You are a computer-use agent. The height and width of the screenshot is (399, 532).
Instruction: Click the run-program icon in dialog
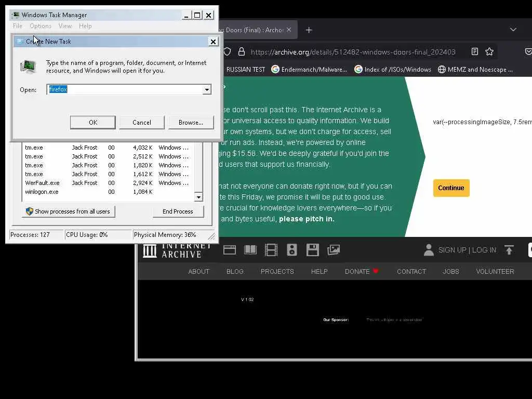click(x=29, y=66)
